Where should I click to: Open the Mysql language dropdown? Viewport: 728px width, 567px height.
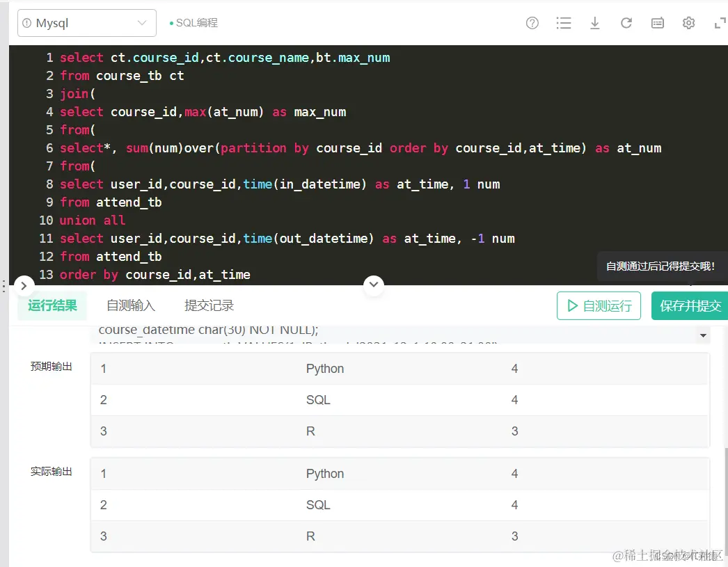(87, 23)
